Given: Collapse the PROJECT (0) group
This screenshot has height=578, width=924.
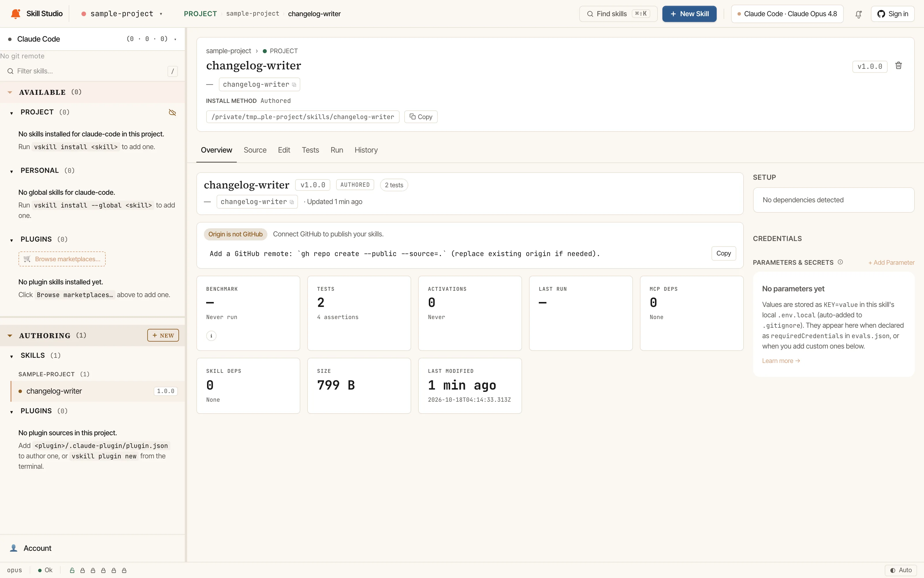Looking at the screenshot, I should click(x=12, y=113).
